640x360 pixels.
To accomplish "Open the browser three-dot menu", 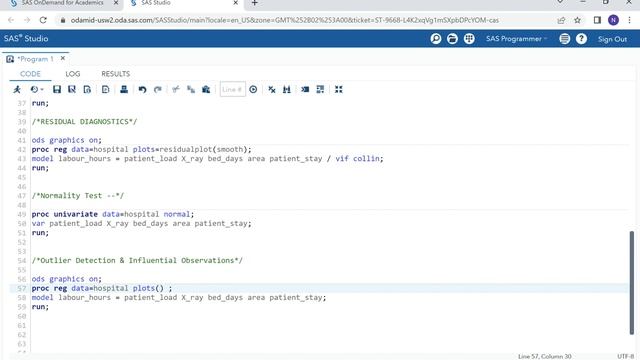I will [630, 20].
